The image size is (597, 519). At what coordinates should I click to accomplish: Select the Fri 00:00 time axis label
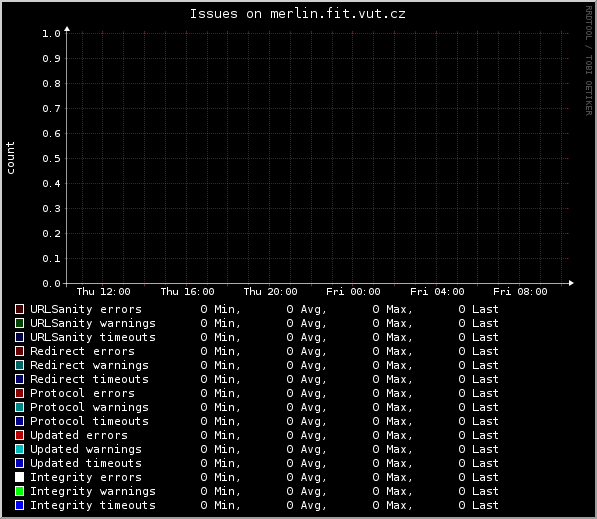(x=353, y=292)
